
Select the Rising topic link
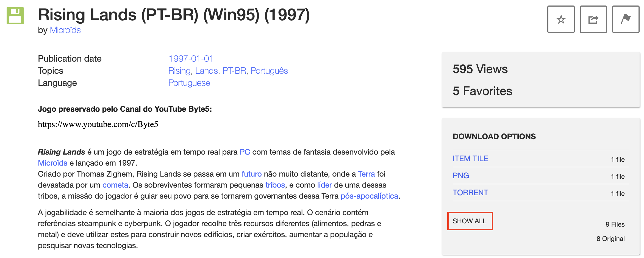pos(179,71)
